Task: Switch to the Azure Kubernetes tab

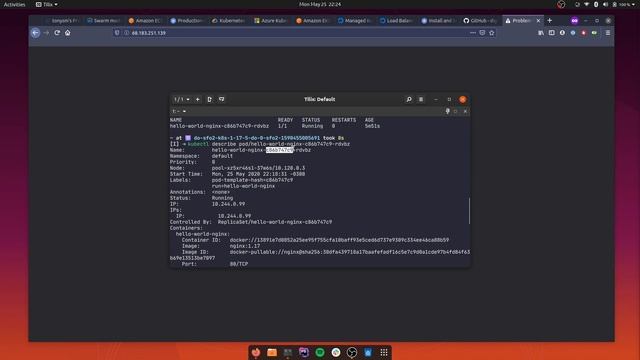Action: [x=271, y=20]
